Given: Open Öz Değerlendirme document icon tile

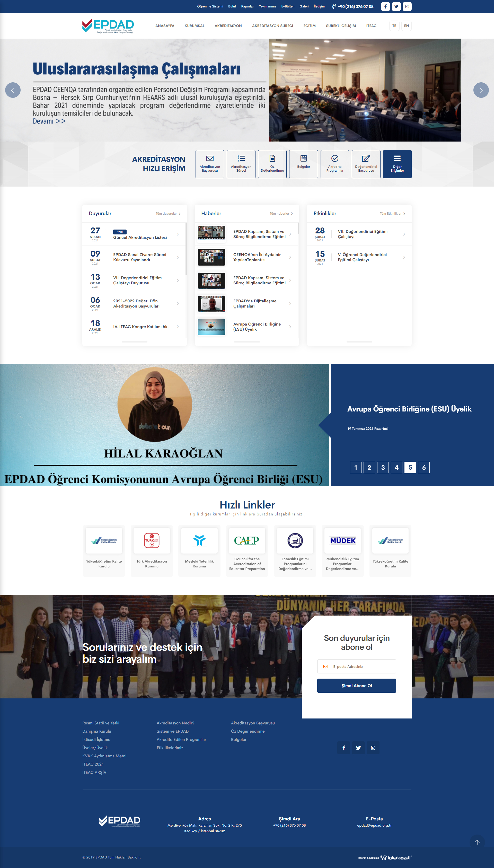Looking at the screenshot, I should 272,164.
